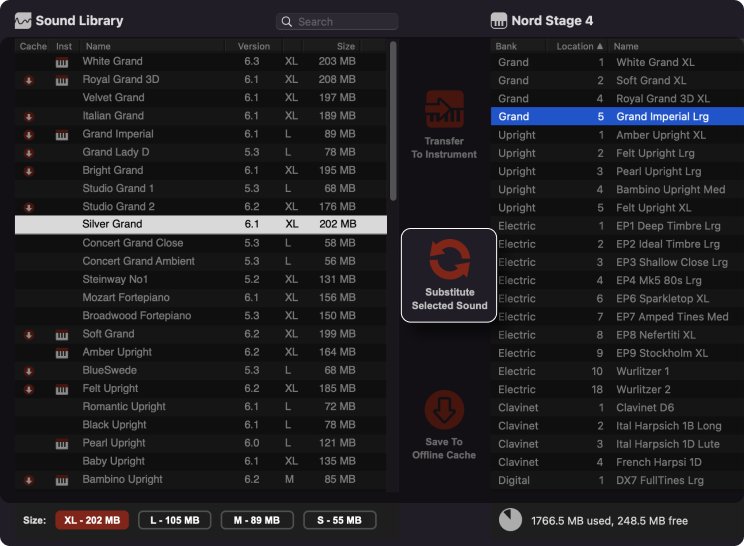Click the Sound Library list scrollbar
The image size is (744, 546).
[393, 121]
